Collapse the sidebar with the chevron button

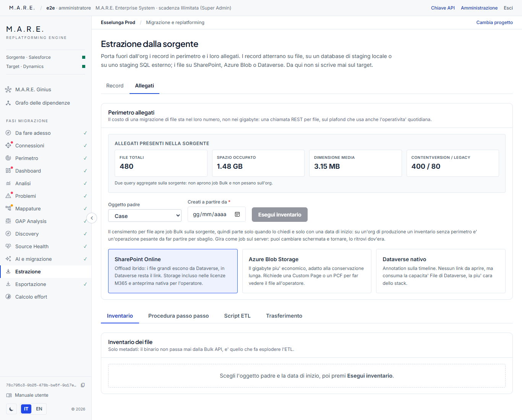(92, 218)
